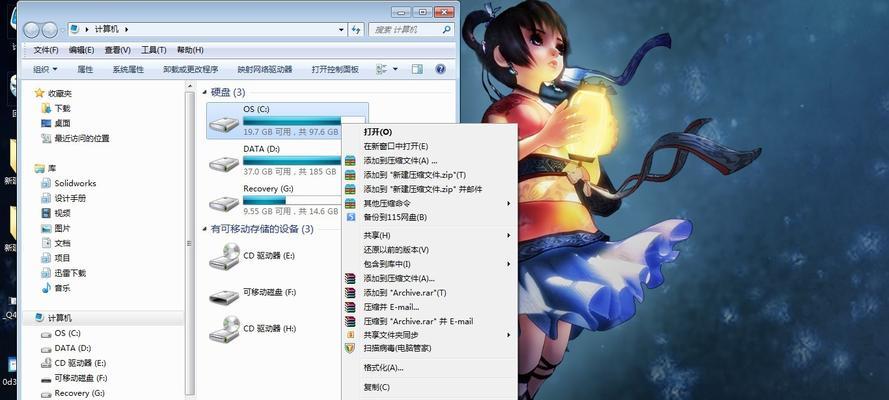Screen dimensions: 889x400
Task: Choose 添加到 "Archive.rar"(T) context entry
Action: pyautogui.click(x=429, y=293)
